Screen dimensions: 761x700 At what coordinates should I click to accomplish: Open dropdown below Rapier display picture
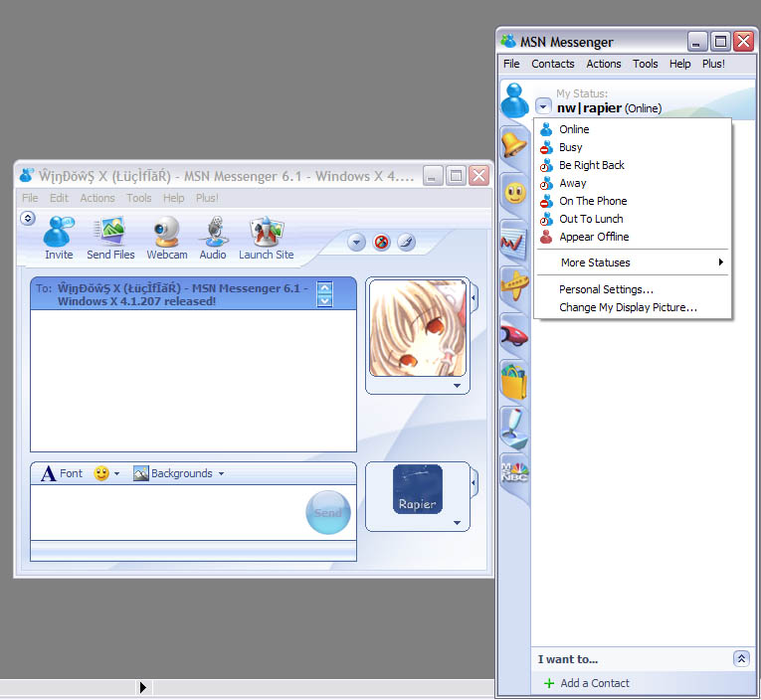tap(457, 522)
